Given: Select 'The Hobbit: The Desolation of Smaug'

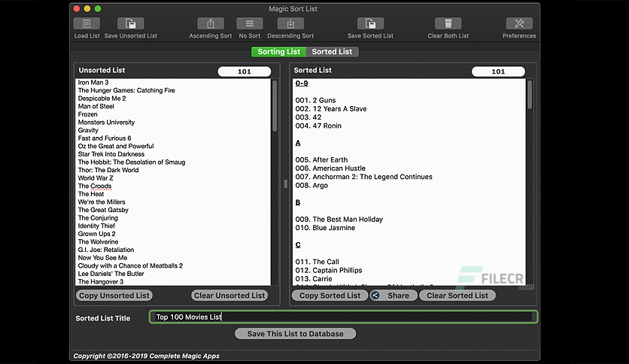Looking at the screenshot, I should click(x=132, y=162).
